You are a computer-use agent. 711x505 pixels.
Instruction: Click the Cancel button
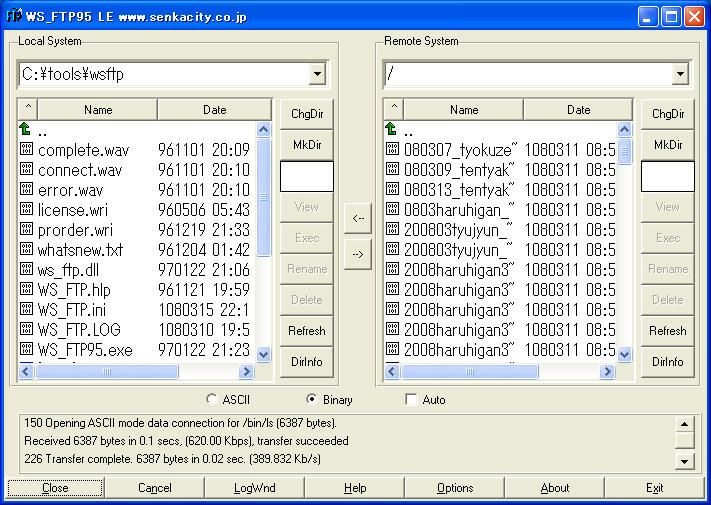tap(155, 488)
